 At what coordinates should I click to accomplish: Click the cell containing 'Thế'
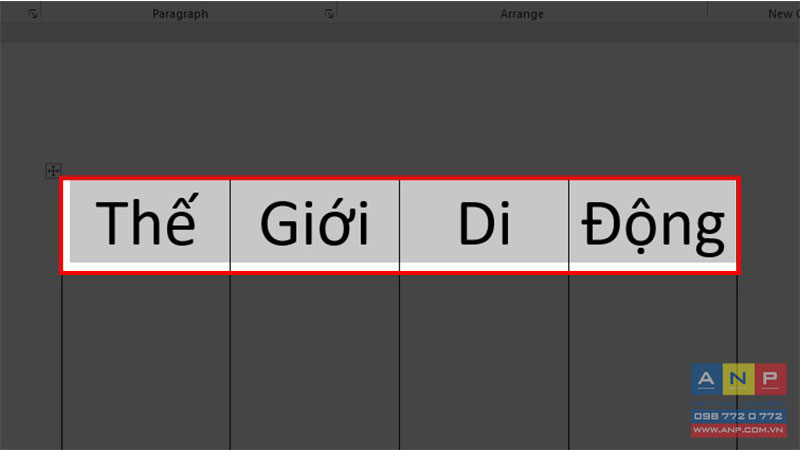point(147,224)
